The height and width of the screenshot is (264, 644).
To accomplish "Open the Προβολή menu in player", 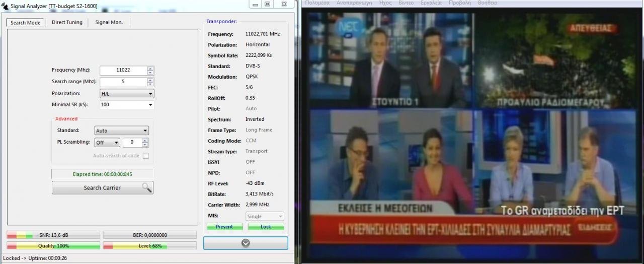I will point(459,3).
